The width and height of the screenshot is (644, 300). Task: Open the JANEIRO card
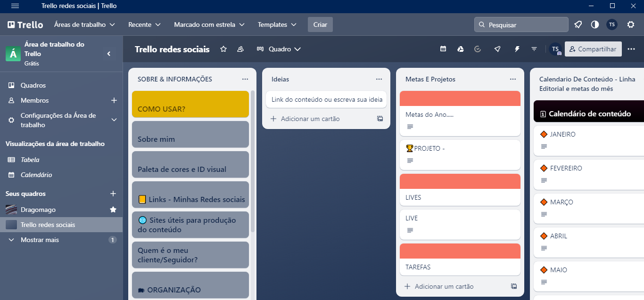click(x=589, y=140)
